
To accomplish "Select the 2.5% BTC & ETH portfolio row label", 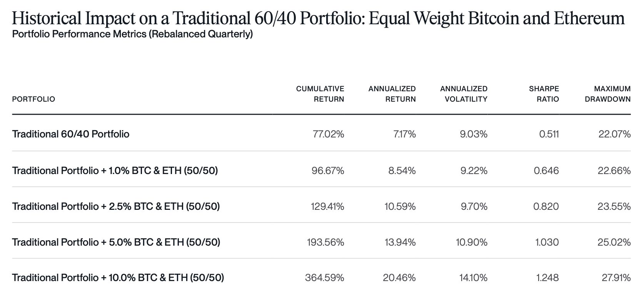I will coord(116,206).
